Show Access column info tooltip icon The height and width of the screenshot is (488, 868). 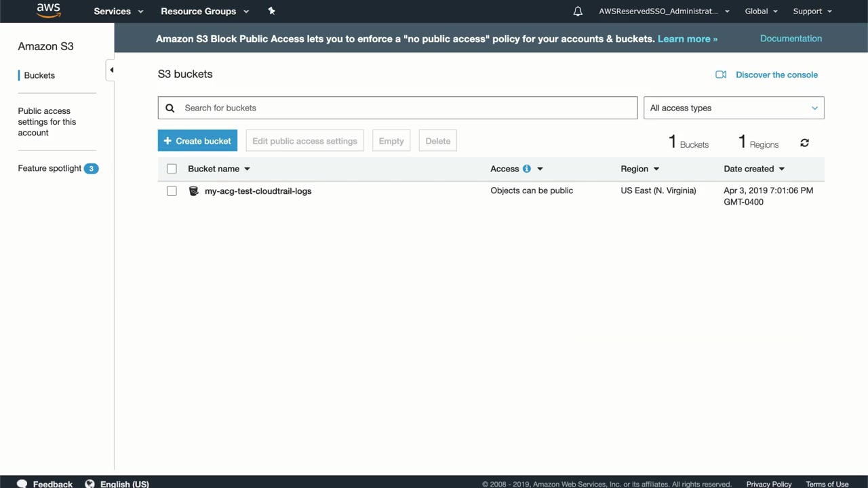click(x=526, y=169)
